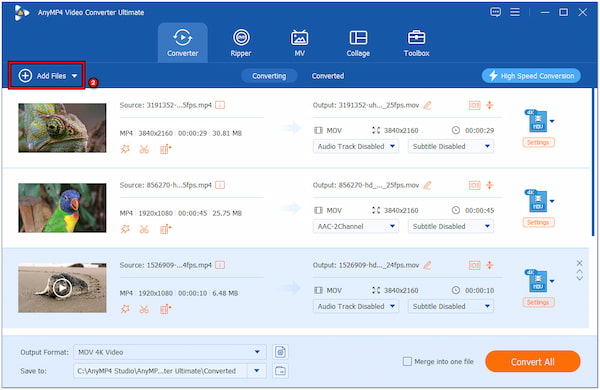Open the cut scissors icon for 1526909 video

(x=144, y=309)
